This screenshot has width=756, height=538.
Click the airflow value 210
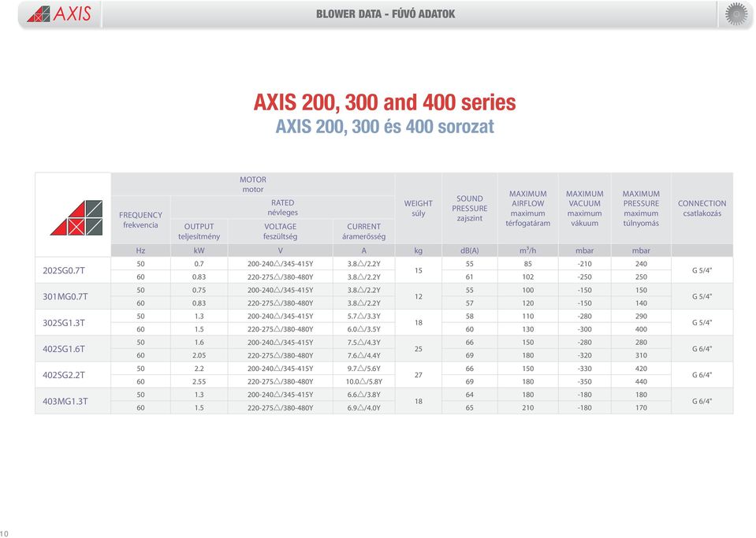pos(528,407)
